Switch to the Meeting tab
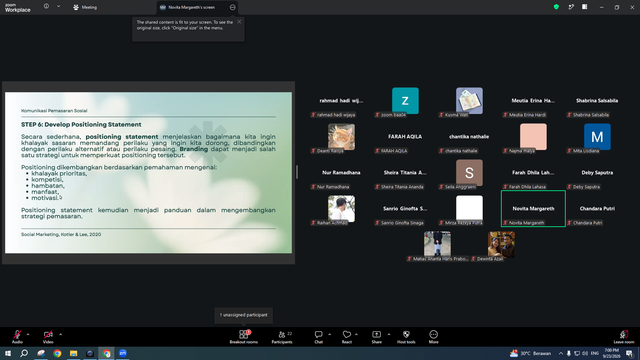 tap(85, 7)
